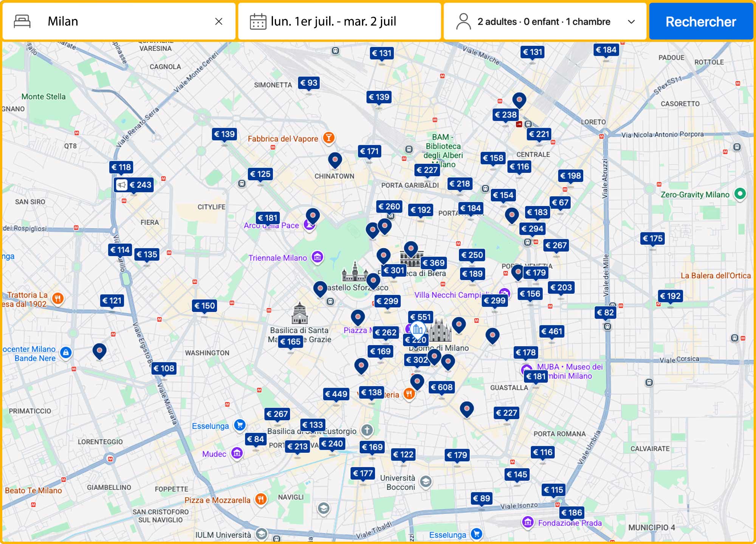This screenshot has height=544, width=756.
Task: Click the white highlighted hotel marker near Duomo
Action: pyautogui.click(x=418, y=329)
